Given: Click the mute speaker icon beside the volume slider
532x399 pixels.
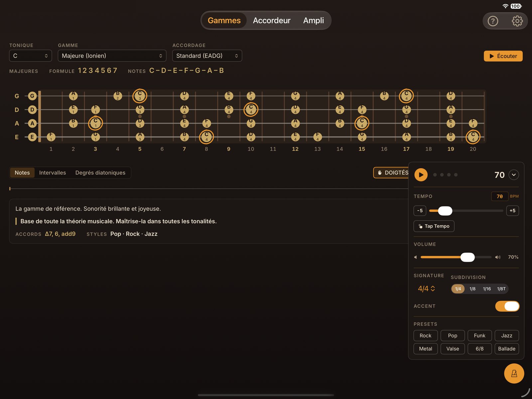Looking at the screenshot, I should (416, 257).
